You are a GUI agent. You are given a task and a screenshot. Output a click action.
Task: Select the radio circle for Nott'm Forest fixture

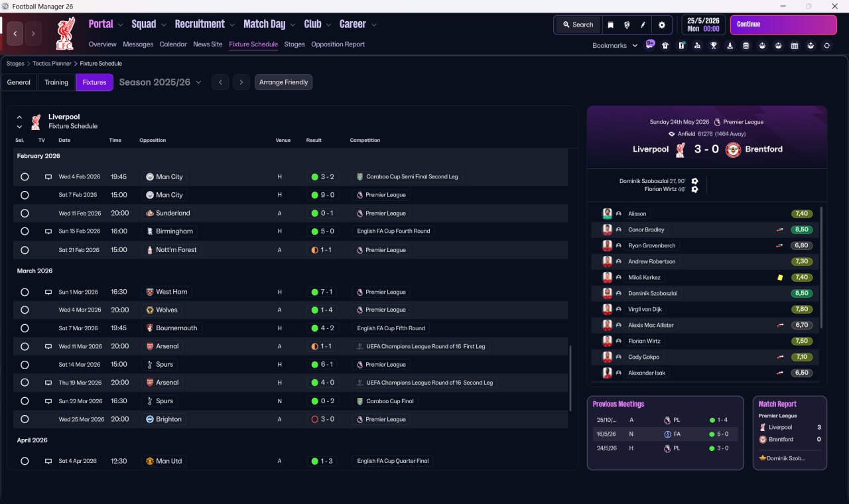click(x=25, y=250)
